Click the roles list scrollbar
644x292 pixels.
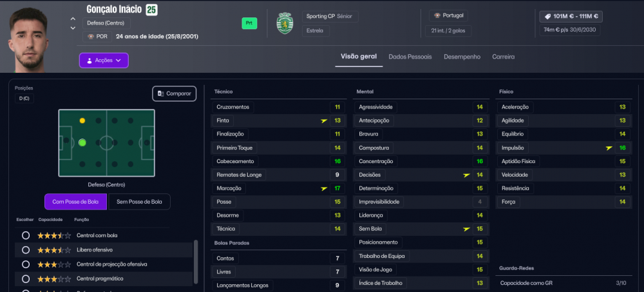coord(196,262)
